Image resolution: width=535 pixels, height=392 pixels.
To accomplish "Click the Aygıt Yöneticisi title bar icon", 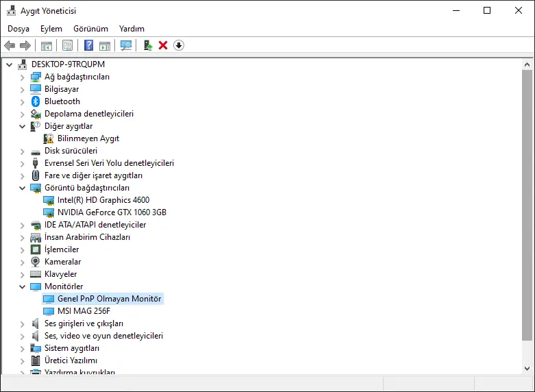I will tap(11, 10).
